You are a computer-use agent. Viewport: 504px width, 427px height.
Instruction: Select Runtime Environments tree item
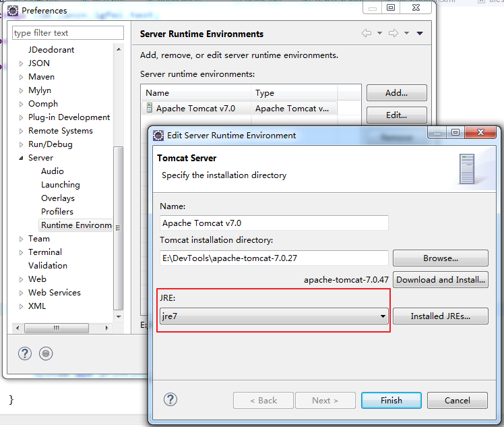(76, 225)
